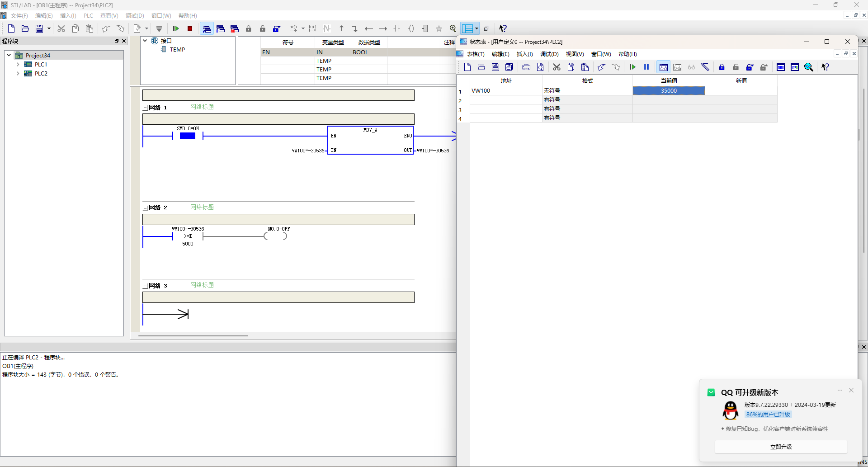868x467 pixels.
Task: Collapse network 1 minus toggle
Action: point(145,108)
